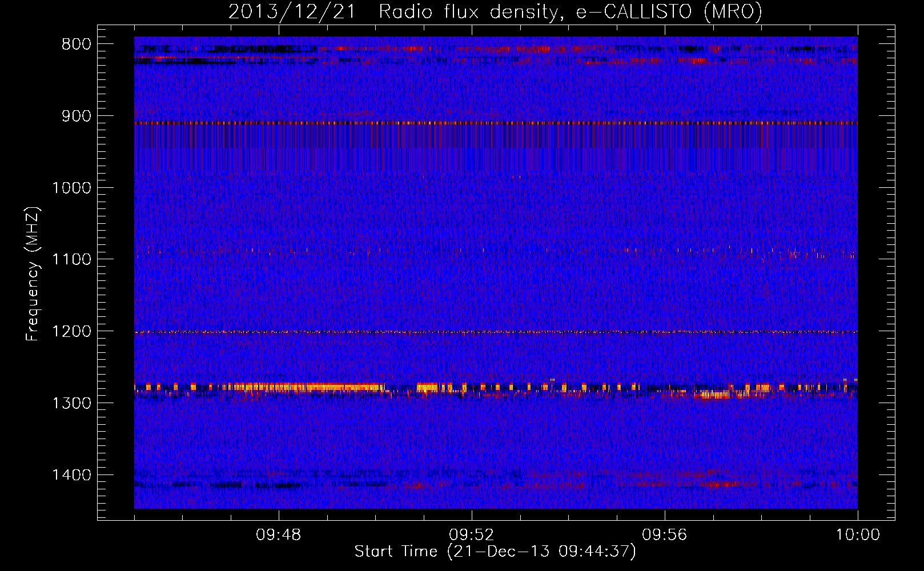Click the 1000 frequency tick label
This screenshot has height=571, width=924.
click(71, 188)
